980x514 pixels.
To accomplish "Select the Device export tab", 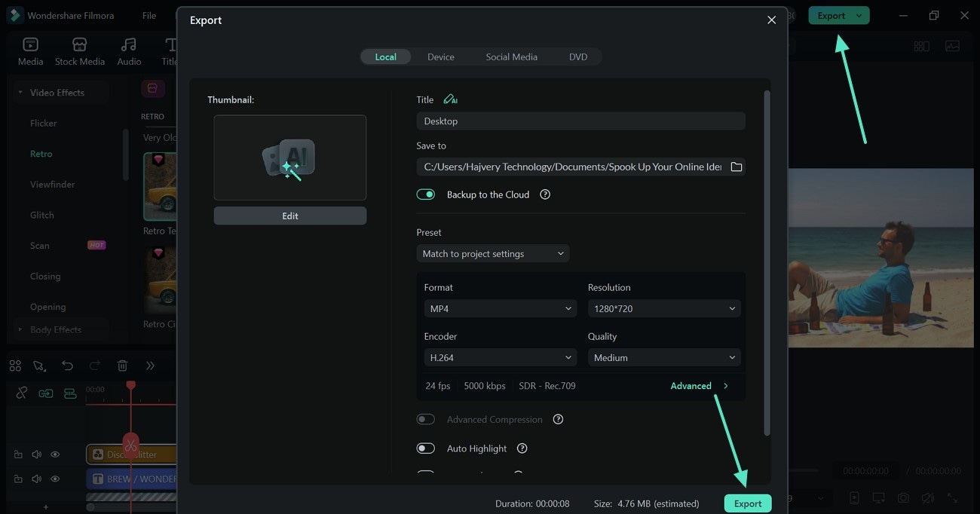I will point(440,57).
